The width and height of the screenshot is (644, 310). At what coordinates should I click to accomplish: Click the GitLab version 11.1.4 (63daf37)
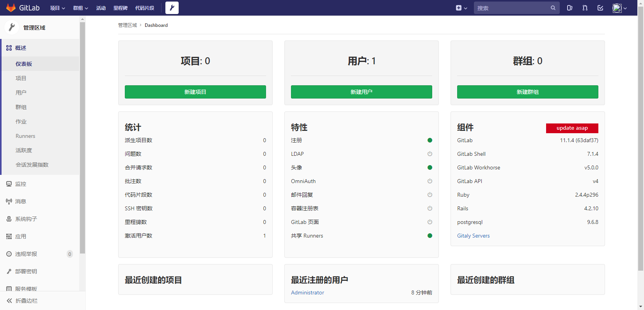(579, 140)
